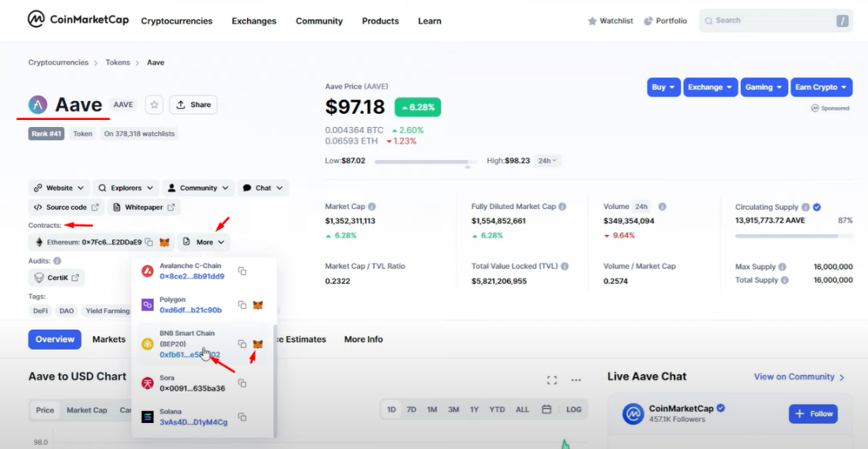
Task: Click the Max Supply info icon
Action: coord(780,267)
